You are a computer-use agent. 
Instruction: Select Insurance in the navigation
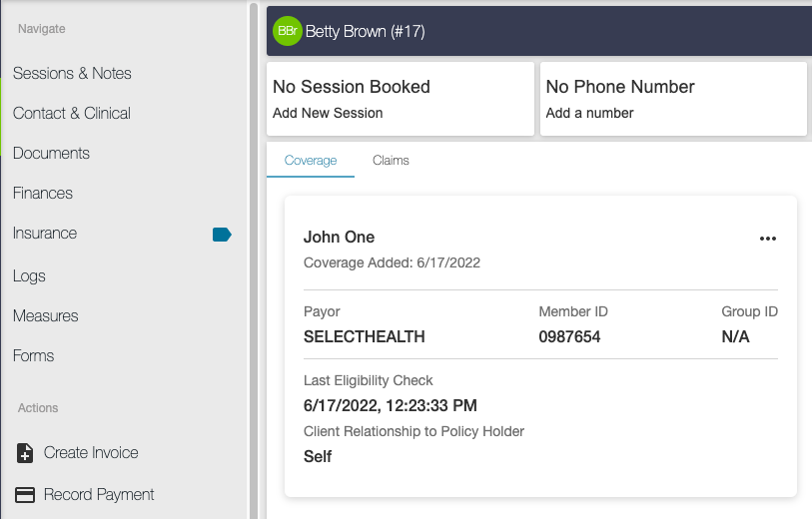coord(45,234)
